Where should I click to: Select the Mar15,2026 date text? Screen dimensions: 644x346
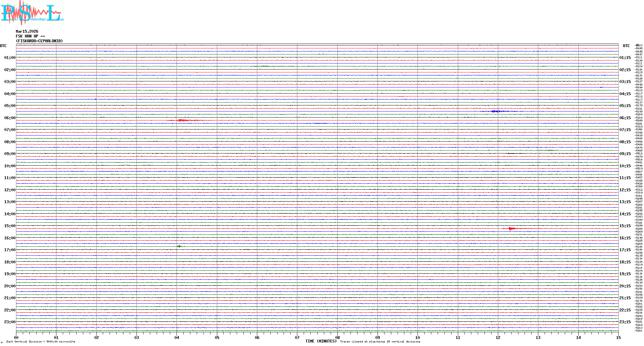[x=27, y=31]
